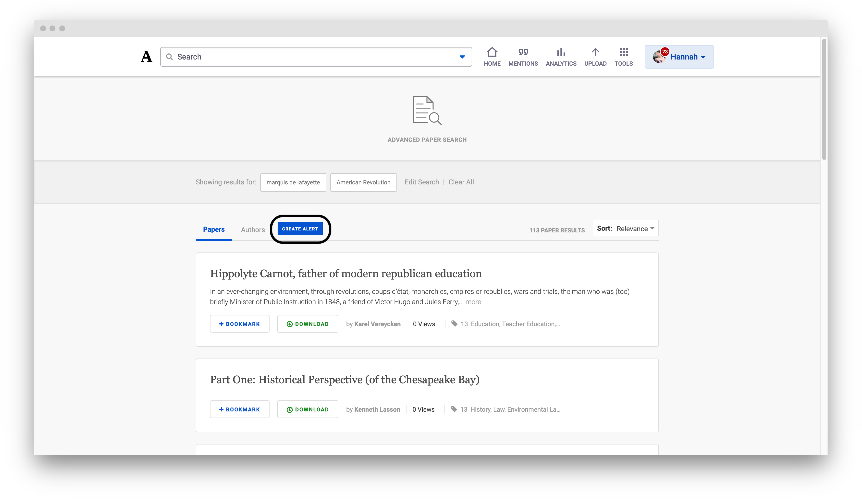Click the Upload arrow icon

(x=595, y=56)
